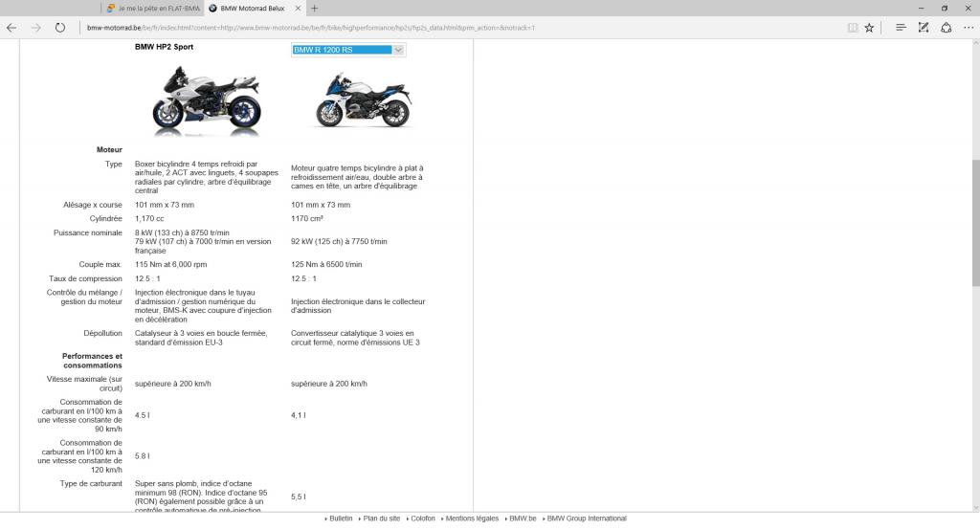Click the '5,5 l' value
The image size is (980, 530).
pos(299,497)
